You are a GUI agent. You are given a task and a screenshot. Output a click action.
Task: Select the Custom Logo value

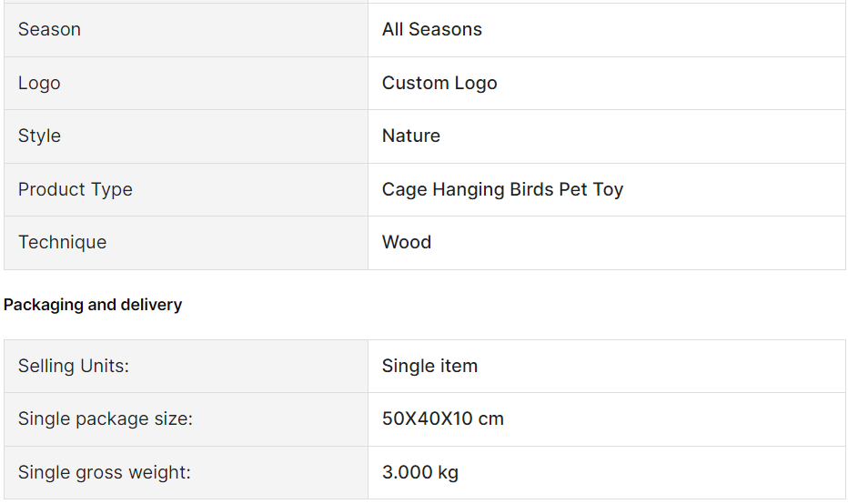tap(439, 83)
